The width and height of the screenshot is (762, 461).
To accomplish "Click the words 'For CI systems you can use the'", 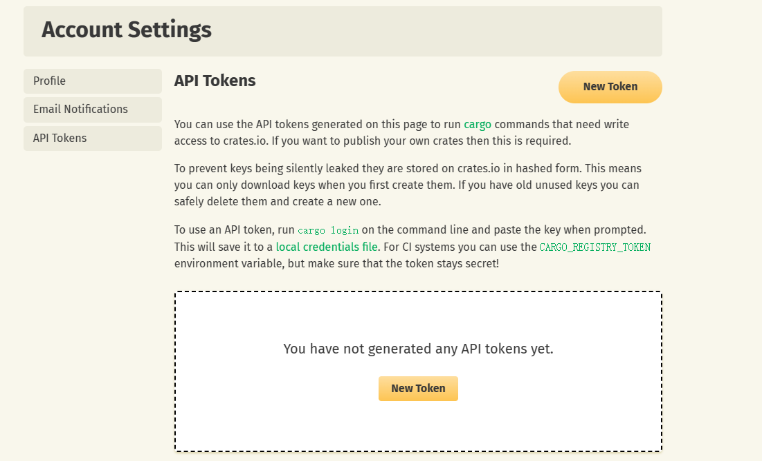I will (460, 247).
